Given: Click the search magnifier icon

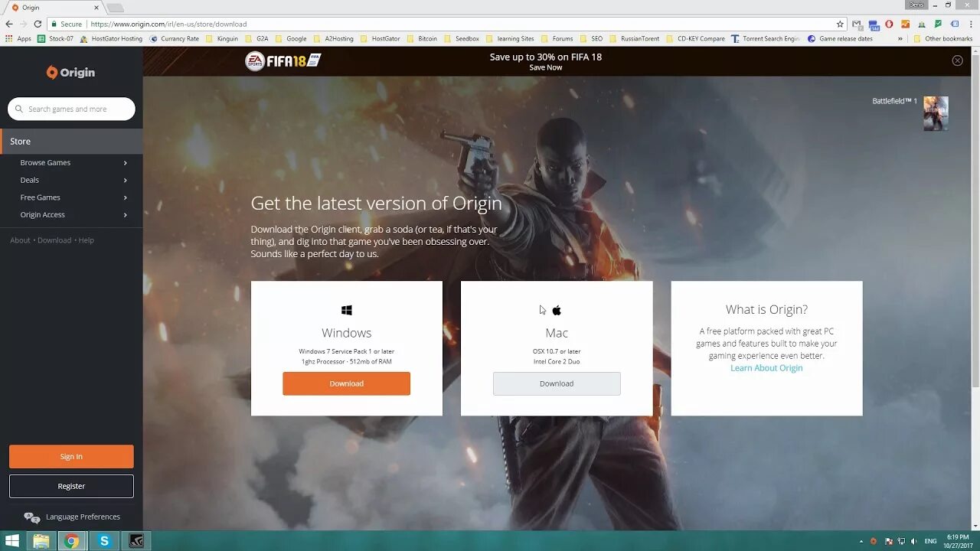Looking at the screenshot, I should (19, 109).
